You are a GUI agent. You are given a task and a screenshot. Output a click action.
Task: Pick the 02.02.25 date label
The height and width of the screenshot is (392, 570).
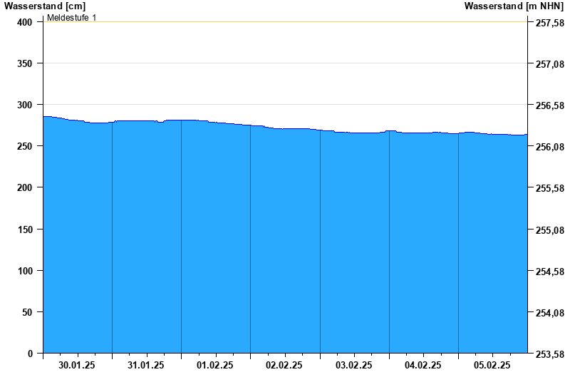coord(284,365)
